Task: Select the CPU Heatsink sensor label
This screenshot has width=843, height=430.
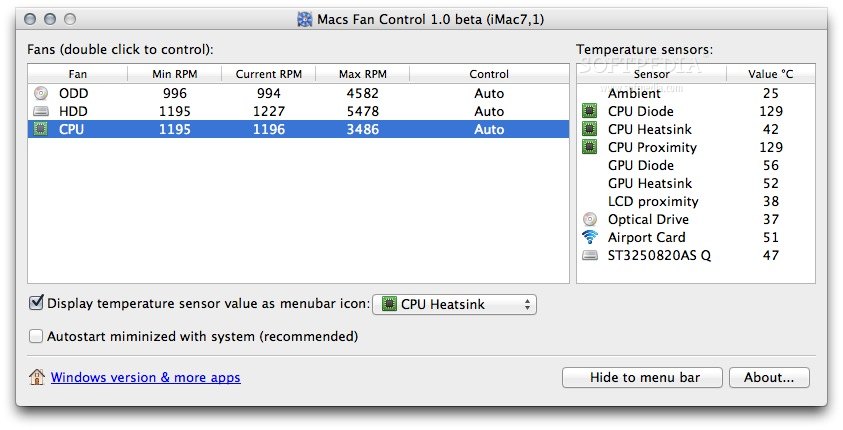Action: [650, 130]
